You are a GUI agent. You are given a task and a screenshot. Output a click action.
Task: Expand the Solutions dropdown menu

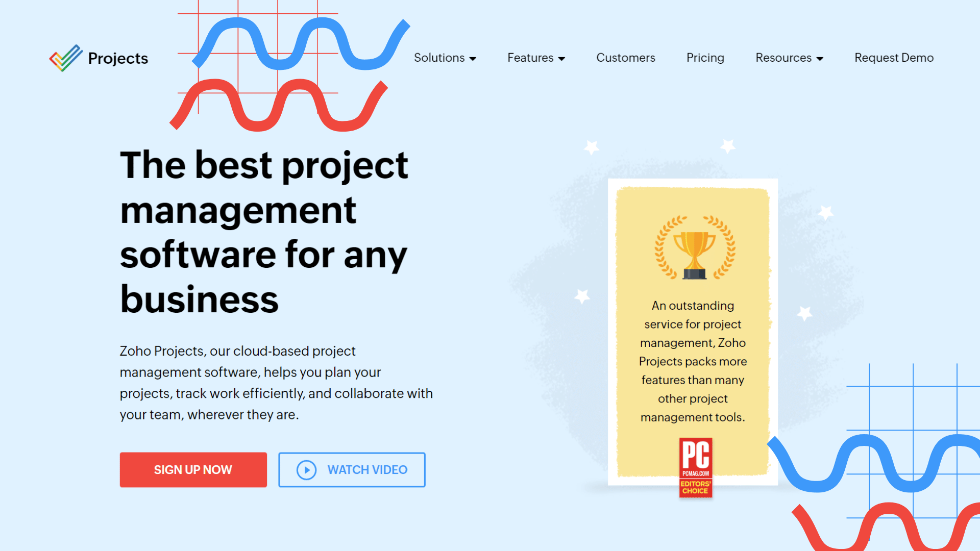click(444, 57)
